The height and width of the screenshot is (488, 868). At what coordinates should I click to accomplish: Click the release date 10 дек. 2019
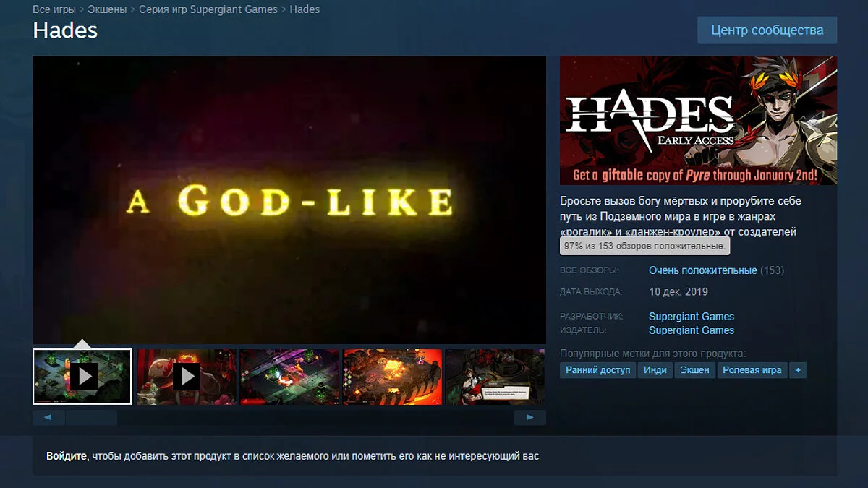678,292
